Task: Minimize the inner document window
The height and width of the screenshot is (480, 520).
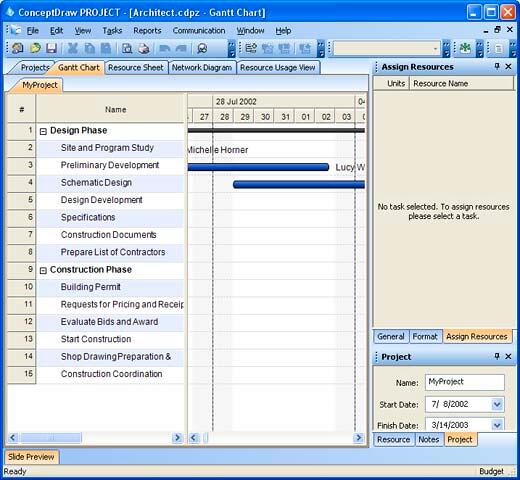Action: click(x=486, y=31)
